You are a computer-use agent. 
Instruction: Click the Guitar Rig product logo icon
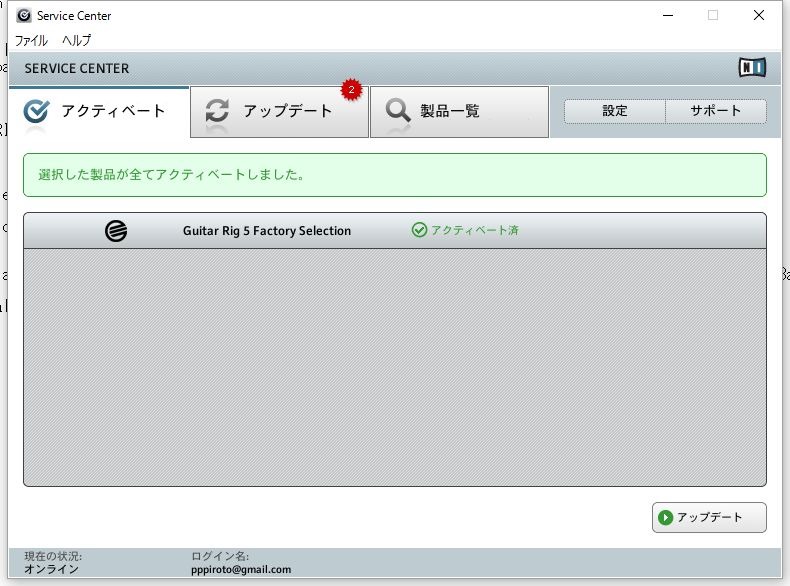pos(116,231)
